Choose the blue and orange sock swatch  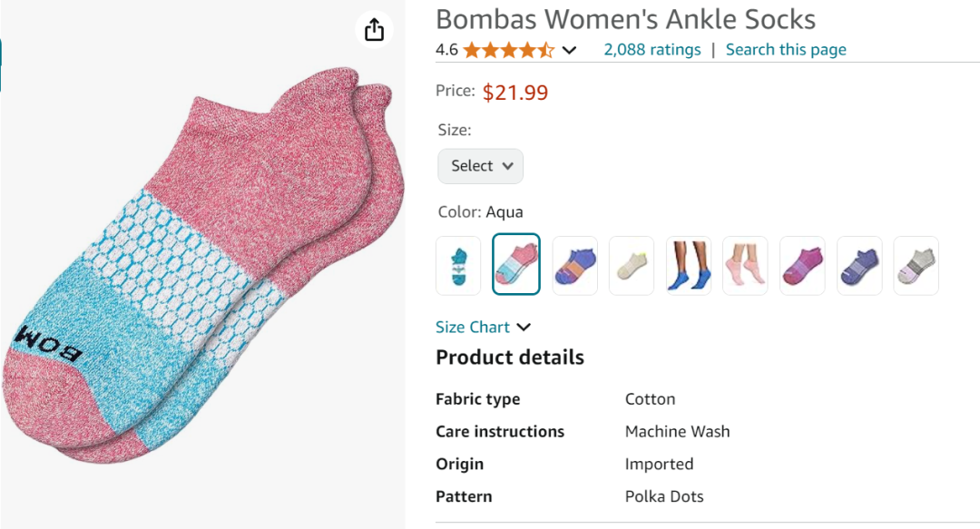pos(575,266)
